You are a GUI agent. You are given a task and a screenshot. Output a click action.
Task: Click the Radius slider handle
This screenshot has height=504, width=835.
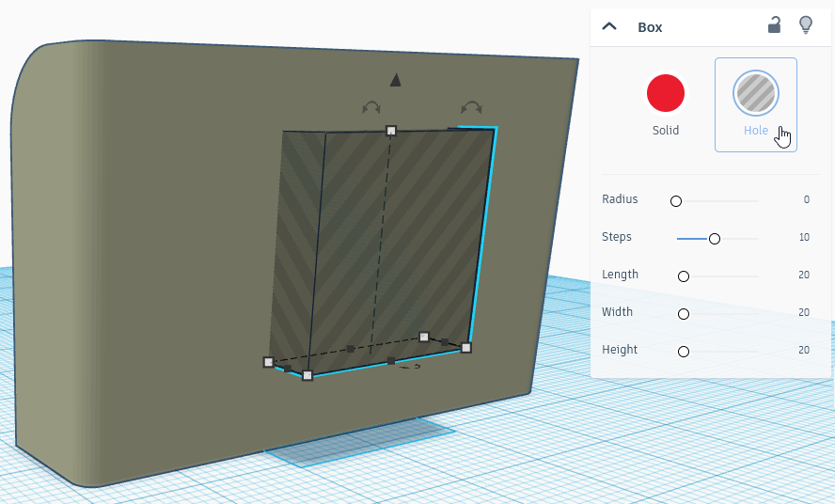[676, 201]
